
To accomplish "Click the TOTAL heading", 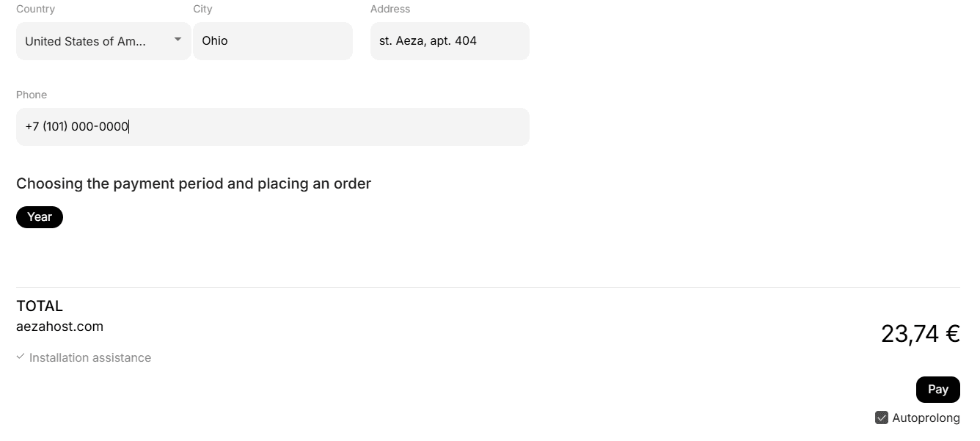I will tap(40, 306).
